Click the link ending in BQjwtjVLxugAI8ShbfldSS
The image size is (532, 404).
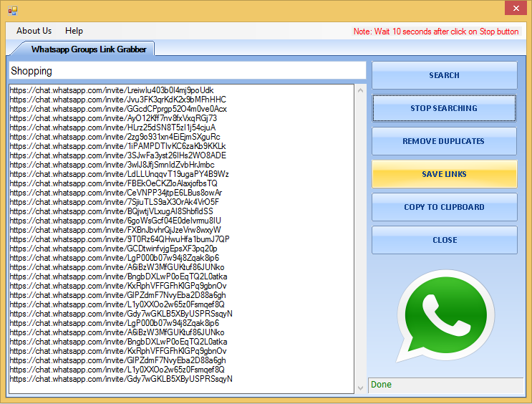[x=111, y=211]
